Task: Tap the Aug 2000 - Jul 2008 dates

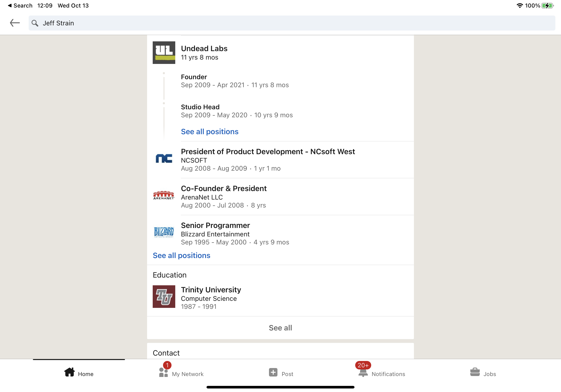Action: pos(212,206)
